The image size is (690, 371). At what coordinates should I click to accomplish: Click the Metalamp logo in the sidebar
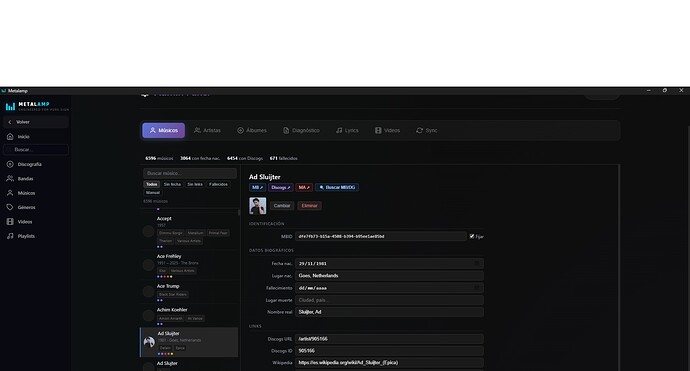click(x=37, y=106)
